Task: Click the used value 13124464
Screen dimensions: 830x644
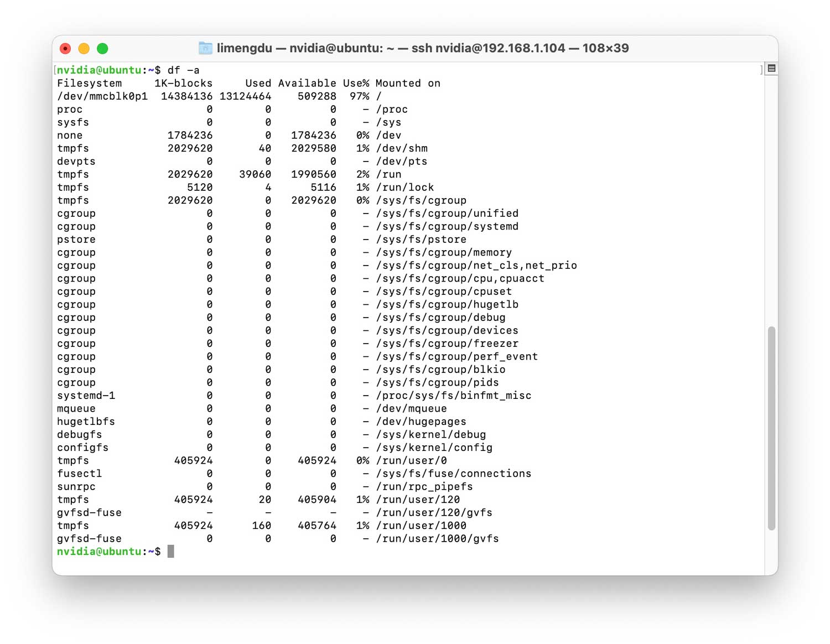Action: click(x=245, y=96)
